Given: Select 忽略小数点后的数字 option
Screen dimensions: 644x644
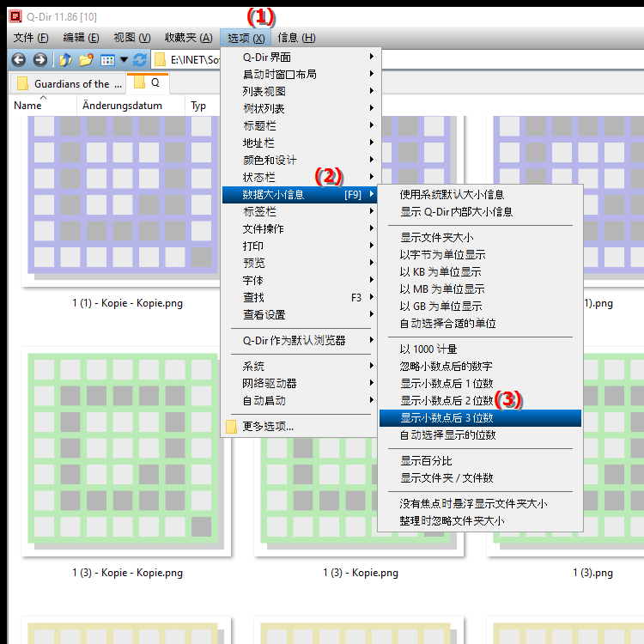Looking at the screenshot, I should pos(480,367).
